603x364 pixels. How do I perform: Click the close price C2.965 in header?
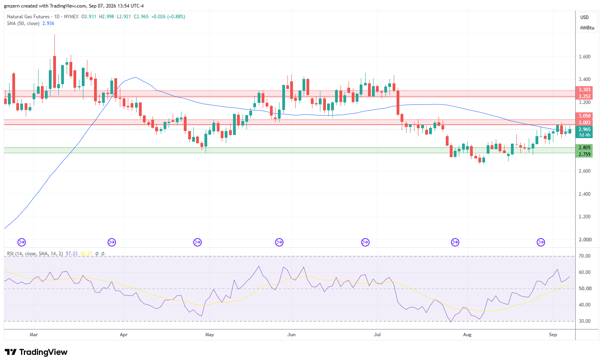[x=141, y=17]
